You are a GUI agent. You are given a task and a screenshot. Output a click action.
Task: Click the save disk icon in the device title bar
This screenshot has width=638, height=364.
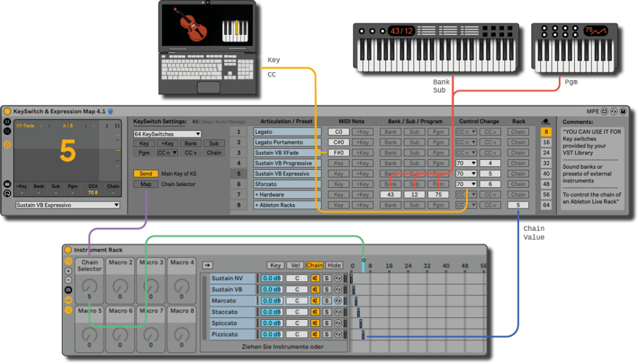click(623, 111)
